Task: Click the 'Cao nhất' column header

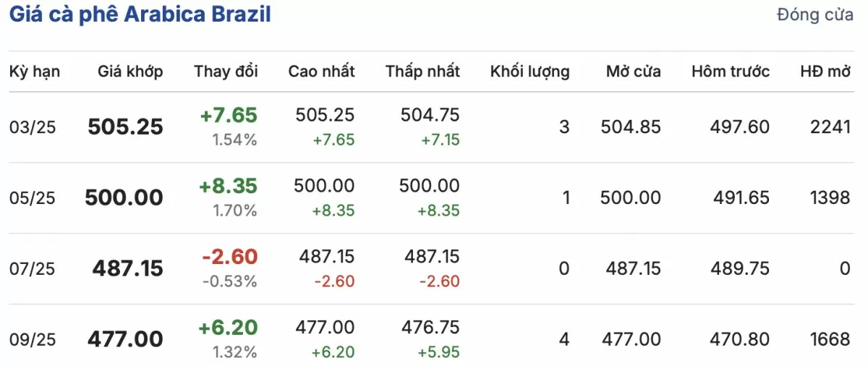Action: pyautogui.click(x=321, y=72)
